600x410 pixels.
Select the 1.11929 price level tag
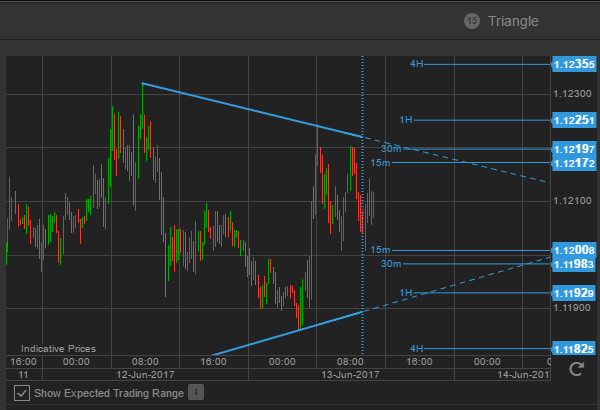(x=573, y=293)
